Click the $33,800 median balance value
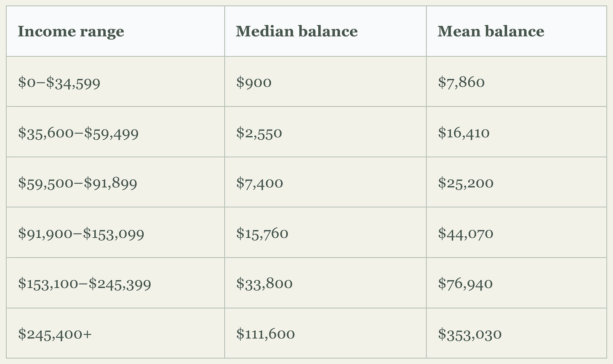Viewport: 613px width, 364px height. click(264, 284)
